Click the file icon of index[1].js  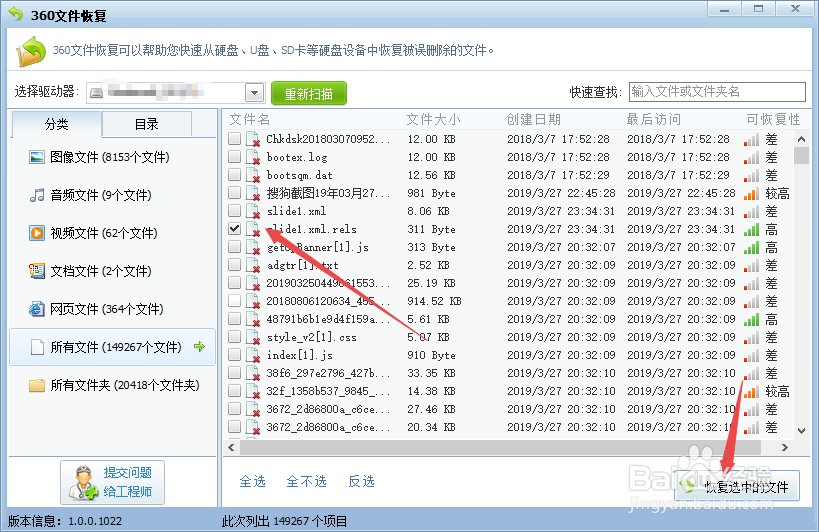tap(253, 356)
